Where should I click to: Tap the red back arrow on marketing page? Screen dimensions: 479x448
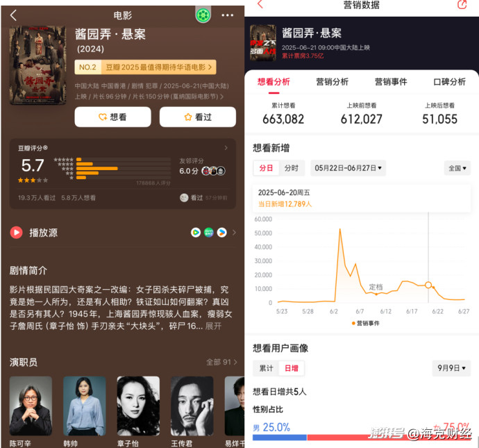(260, 4)
